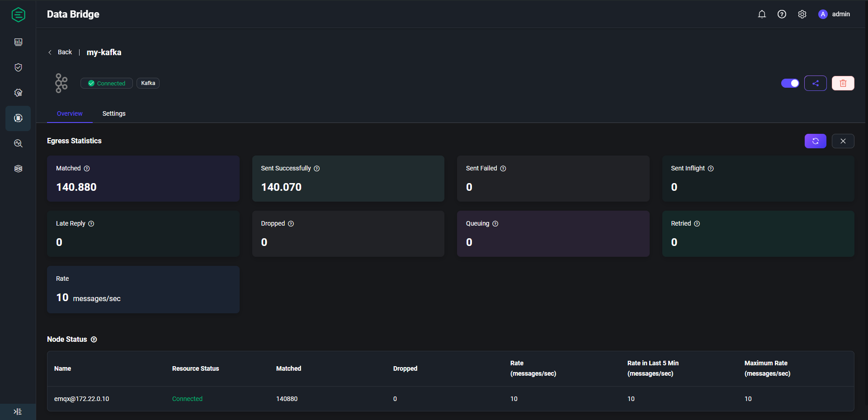Click the share icon button for my-kafka
Screen dimensions: 868x420
pos(815,83)
